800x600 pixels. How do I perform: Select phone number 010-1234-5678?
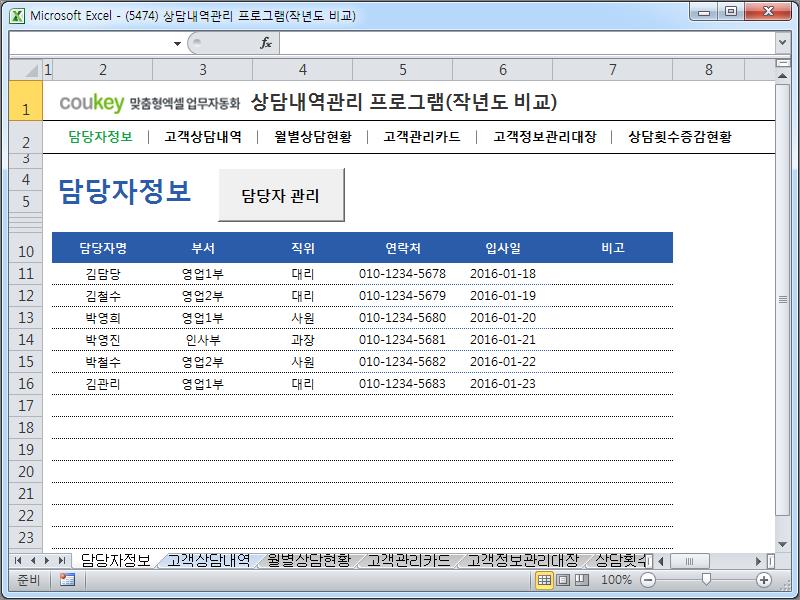[x=402, y=274]
